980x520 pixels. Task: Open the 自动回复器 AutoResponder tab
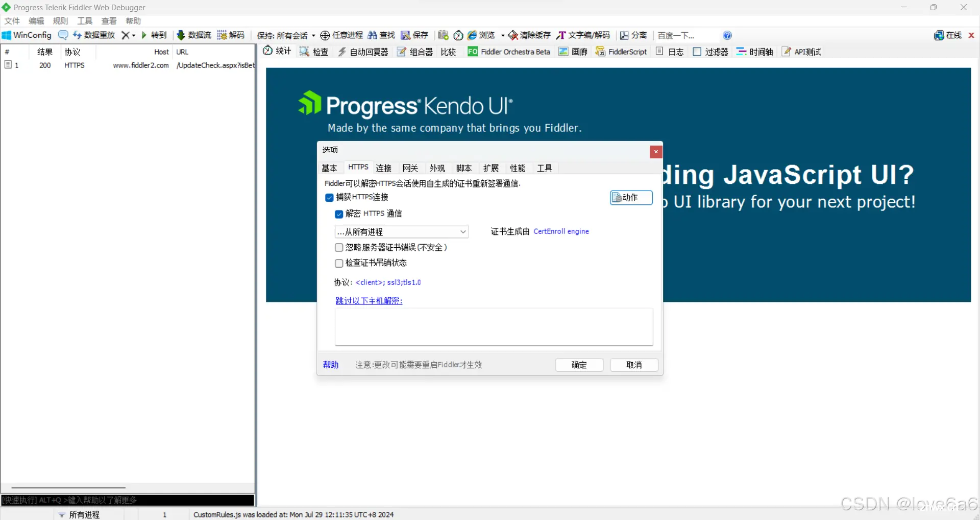coord(363,52)
